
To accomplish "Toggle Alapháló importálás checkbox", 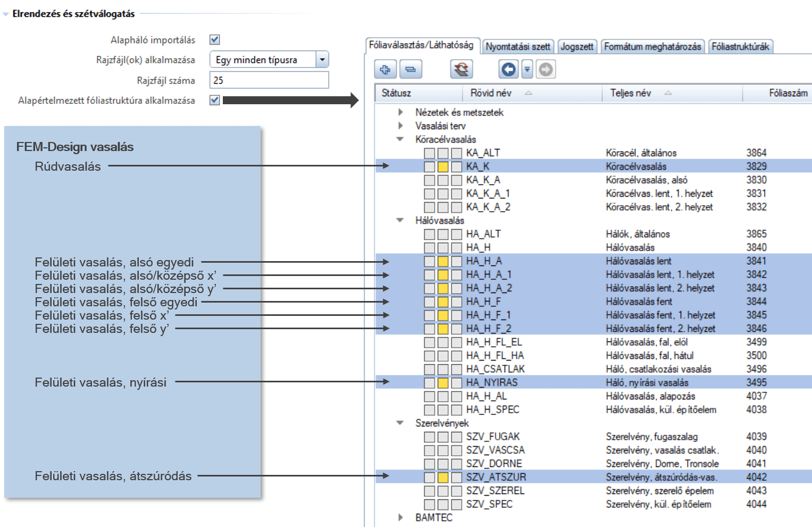I will 215,39.
